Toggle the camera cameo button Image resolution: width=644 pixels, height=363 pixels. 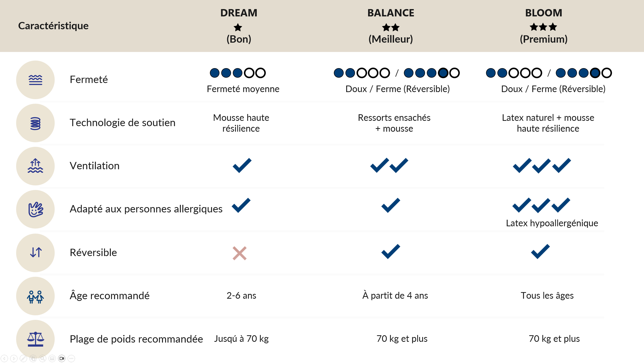(x=62, y=358)
